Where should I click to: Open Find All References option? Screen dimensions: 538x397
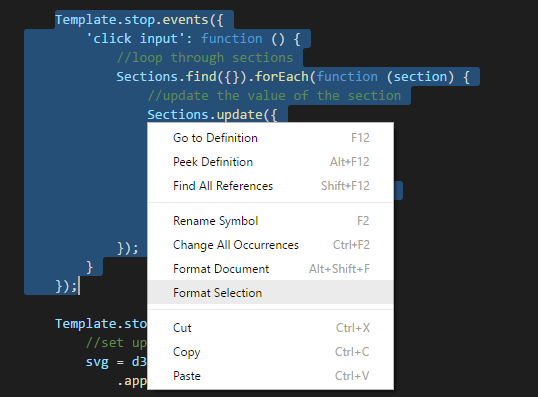(270, 186)
